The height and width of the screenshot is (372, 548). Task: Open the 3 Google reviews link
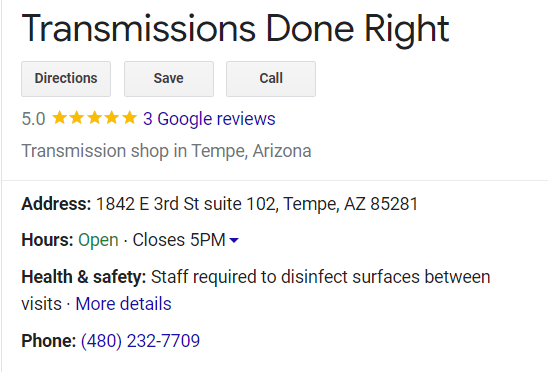[x=209, y=119]
